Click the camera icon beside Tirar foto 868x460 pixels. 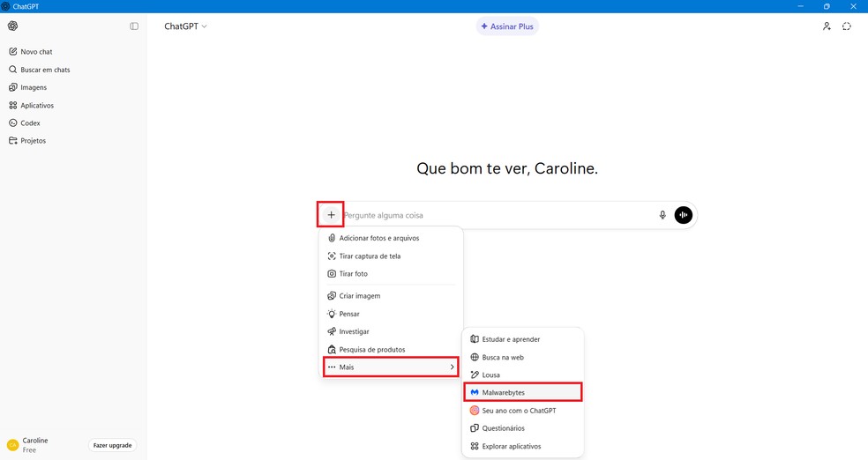(332, 274)
